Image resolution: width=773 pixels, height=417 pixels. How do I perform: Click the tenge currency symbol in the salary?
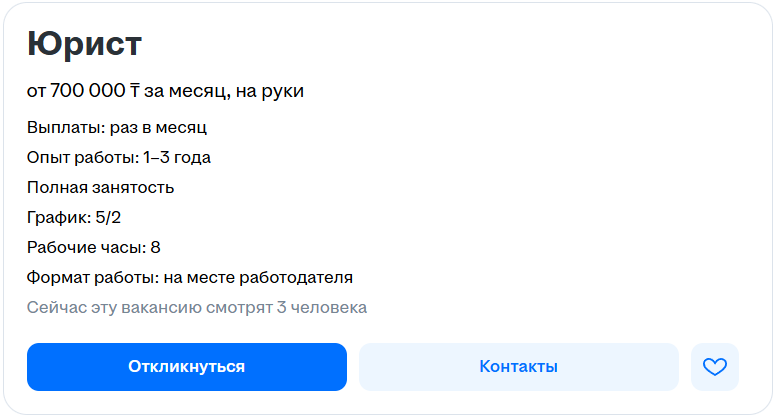(x=135, y=91)
